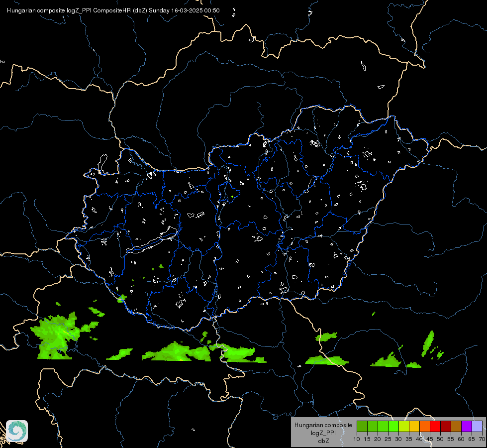
Task: Click the '60' scale value in legend
Action: 461,439
